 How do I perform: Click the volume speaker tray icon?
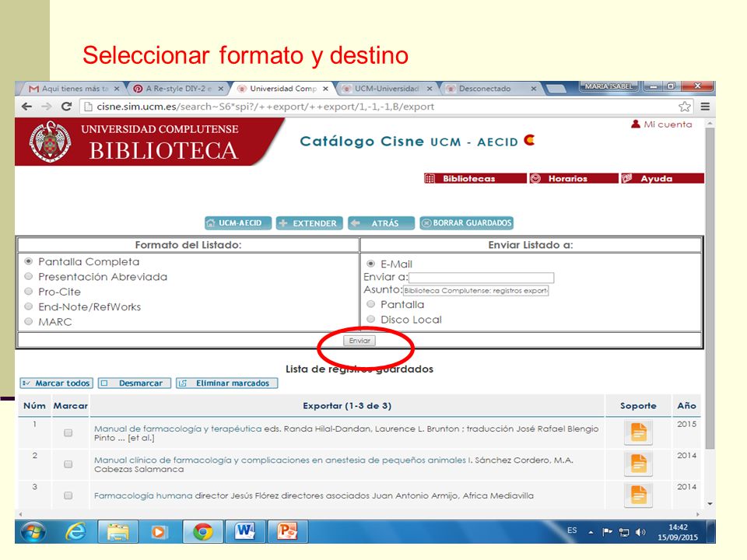640,532
